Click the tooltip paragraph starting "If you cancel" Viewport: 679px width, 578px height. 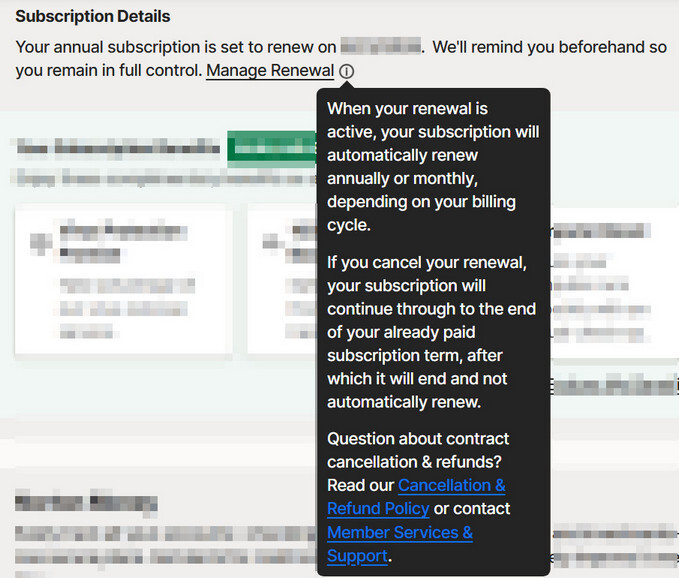pyautogui.click(x=430, y=332)
